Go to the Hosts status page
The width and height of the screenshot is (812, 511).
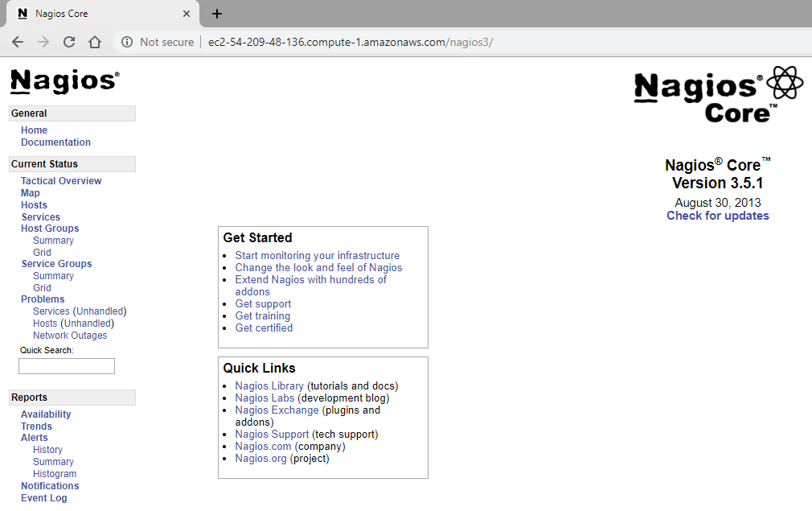(34, 205)
